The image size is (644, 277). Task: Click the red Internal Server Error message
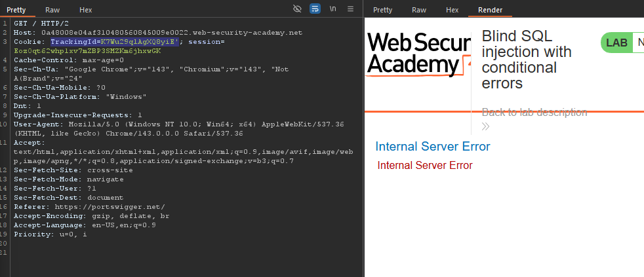coord(425,165)
